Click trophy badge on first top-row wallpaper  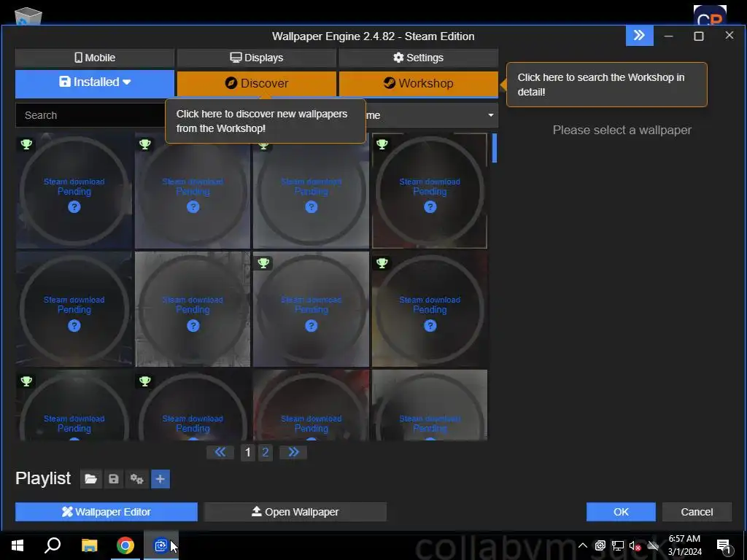26,144
